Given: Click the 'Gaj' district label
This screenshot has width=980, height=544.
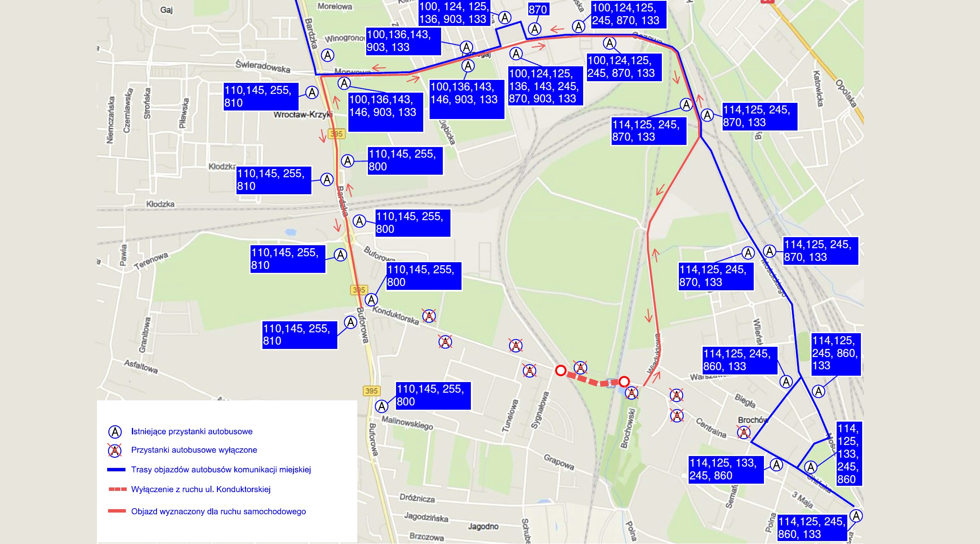Looking at the screenshot, I should pos(167,10).
